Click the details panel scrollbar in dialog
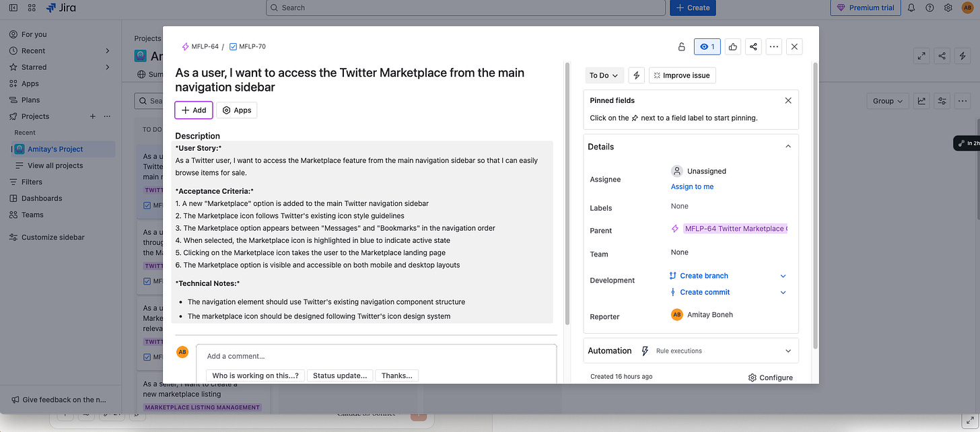Image resolution: width=980 pixels, height=432 pixels. (x=816, y=207)
